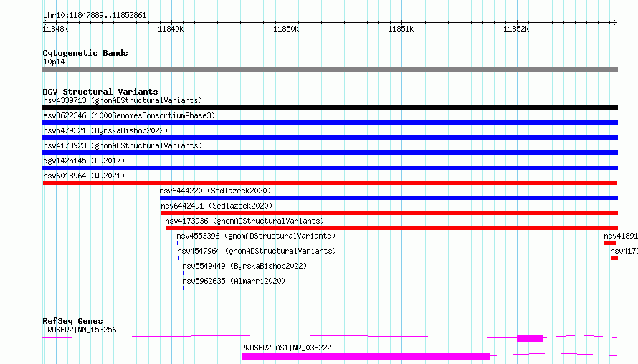Click the small blue nsv5962635 marker

tap(184, 288)
